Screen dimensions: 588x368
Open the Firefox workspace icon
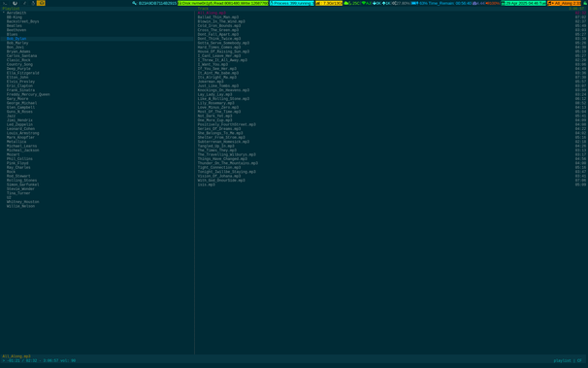(15, 3)
